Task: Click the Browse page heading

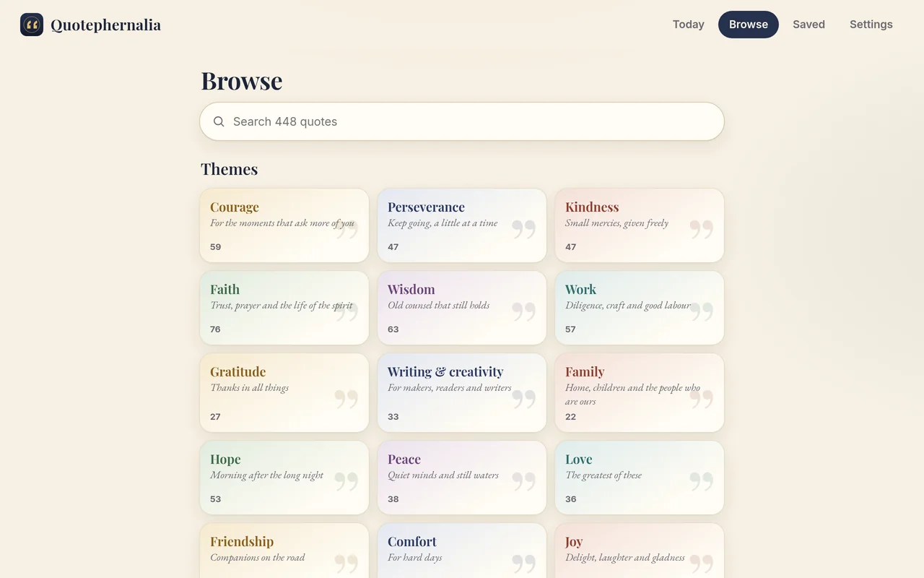Action: [x=241, y=81]
